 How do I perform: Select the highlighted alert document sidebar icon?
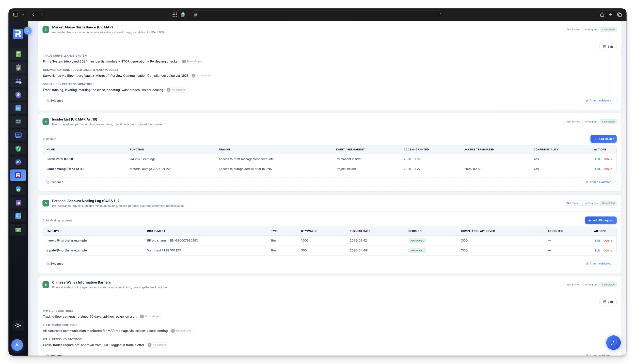tap(18, 175)
